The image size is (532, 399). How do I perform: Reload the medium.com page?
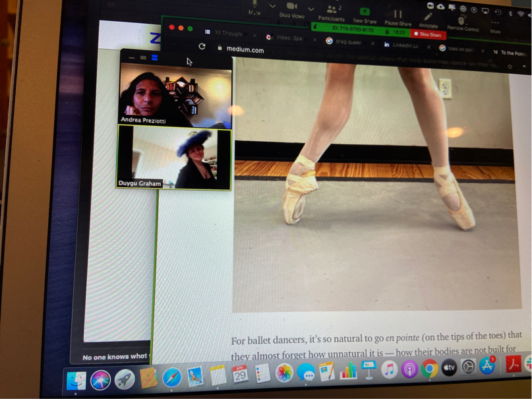[x=202, y=46]
